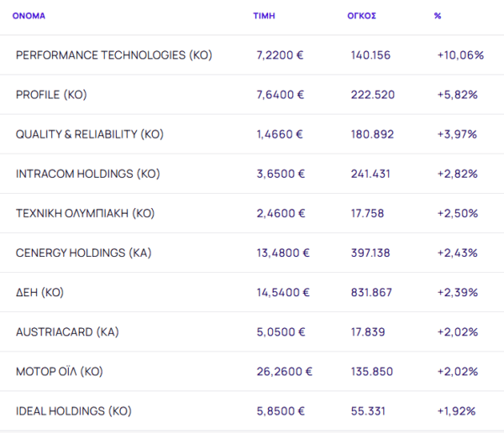Sort by the ΤΙΜΗ column header

tap(264, 16)
